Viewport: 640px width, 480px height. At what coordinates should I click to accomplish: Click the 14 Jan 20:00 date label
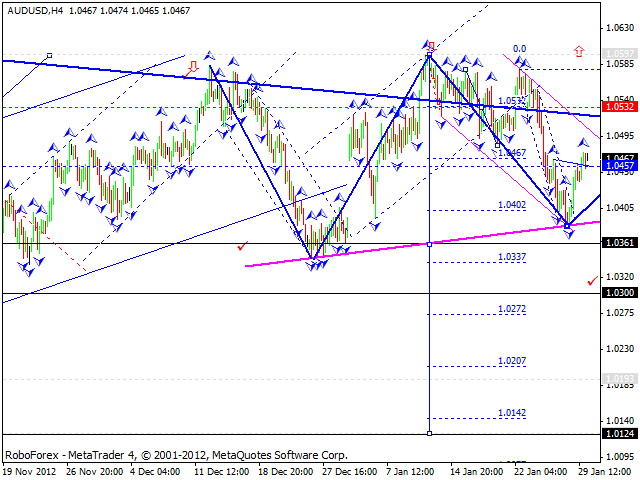(x=477, y=472)
